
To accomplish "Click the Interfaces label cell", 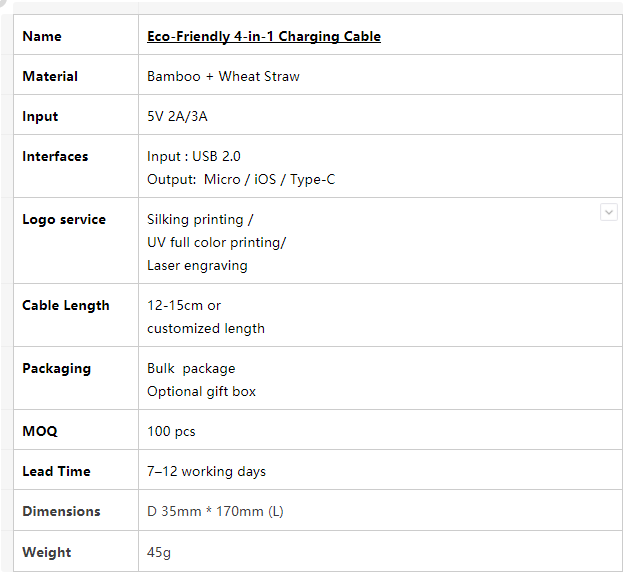I will point(76,166).
